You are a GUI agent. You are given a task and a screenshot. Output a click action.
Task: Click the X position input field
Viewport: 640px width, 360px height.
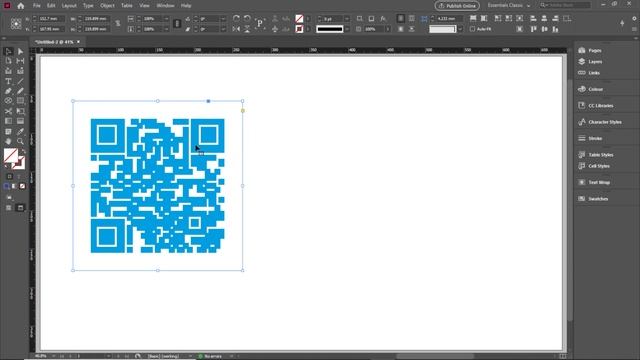pyautogui.click(x=51, y=19)
